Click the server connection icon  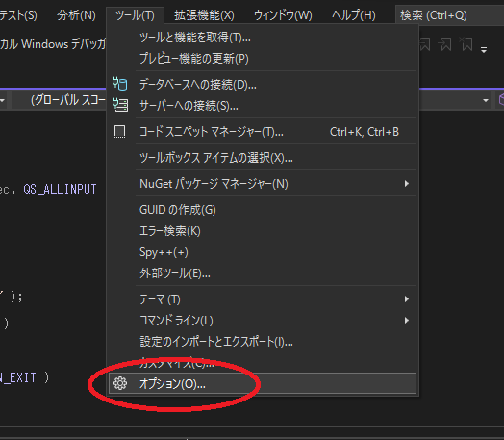click(x=120, y=105)
